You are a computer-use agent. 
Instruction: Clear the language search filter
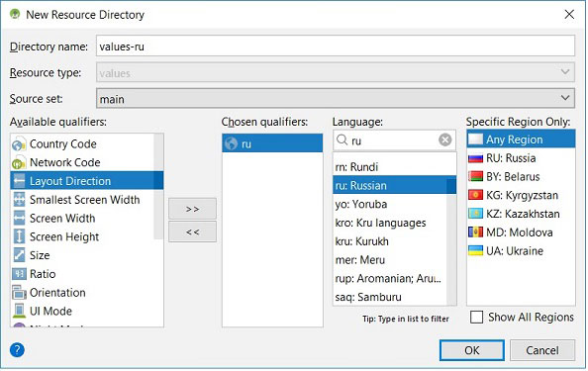[445, 140]
